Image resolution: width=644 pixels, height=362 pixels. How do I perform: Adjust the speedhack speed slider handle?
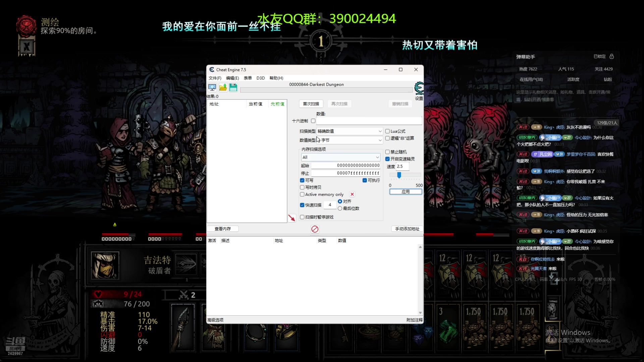[x=399, y=175]
